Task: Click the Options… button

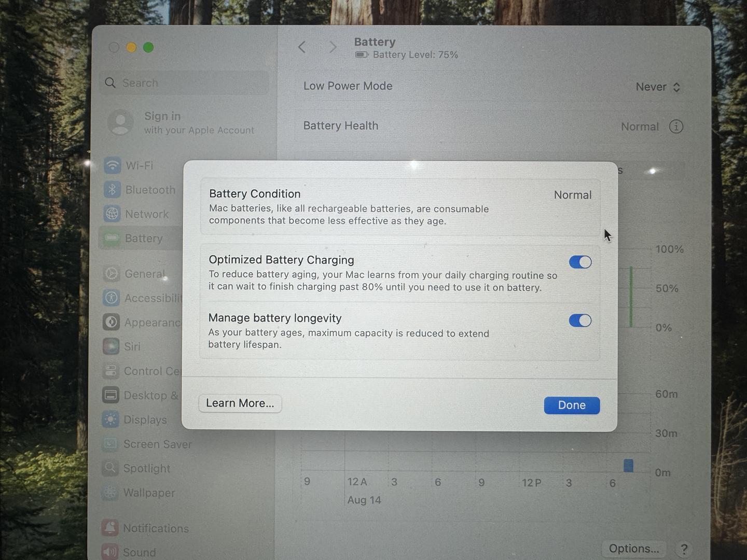Action: [634, 549]
